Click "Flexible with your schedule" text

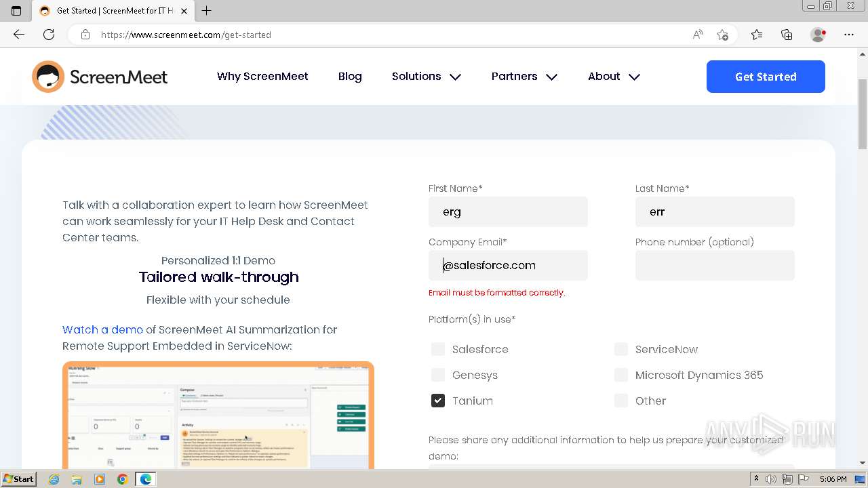pos(218,300)
